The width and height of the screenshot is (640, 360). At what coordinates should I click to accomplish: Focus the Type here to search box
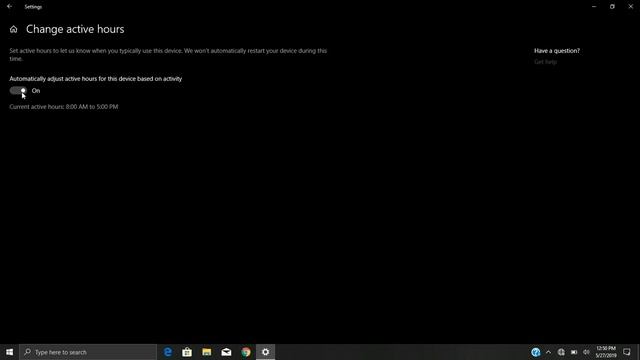(x=88, y=352)
